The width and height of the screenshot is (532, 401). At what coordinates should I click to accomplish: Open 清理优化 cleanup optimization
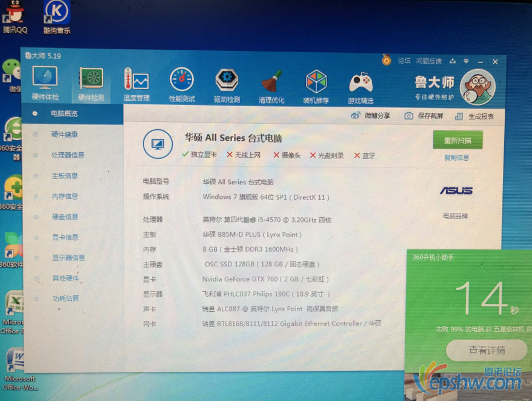(271, 86)
